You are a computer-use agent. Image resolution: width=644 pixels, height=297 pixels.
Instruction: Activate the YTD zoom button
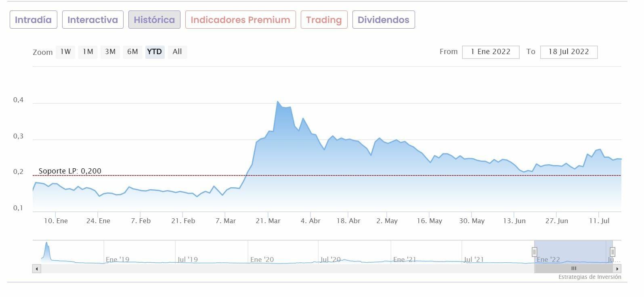(x=155, y=52)
